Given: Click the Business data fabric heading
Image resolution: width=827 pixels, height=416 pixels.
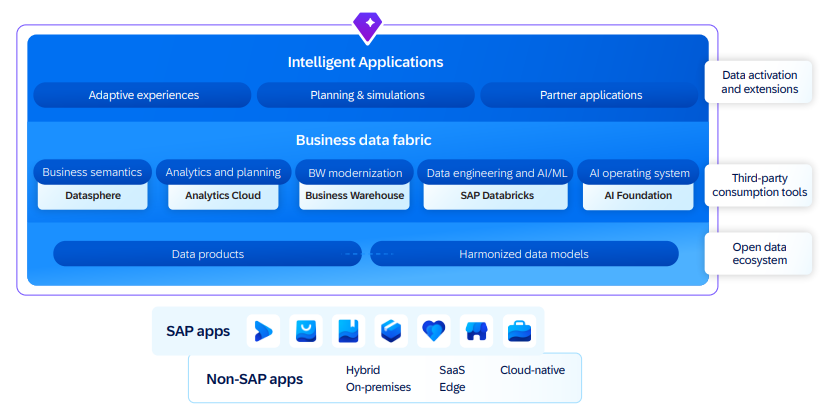Looking at the screenshot, I should (363, 140).
